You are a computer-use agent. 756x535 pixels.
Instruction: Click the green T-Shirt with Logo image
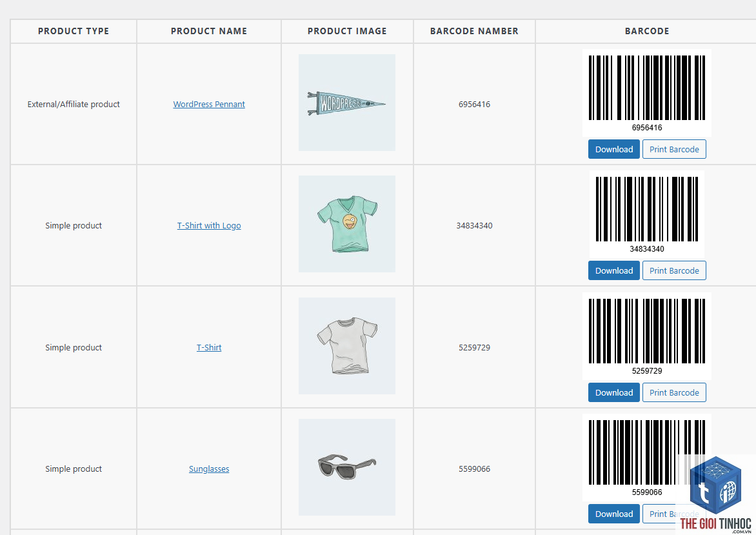[346, 224]
